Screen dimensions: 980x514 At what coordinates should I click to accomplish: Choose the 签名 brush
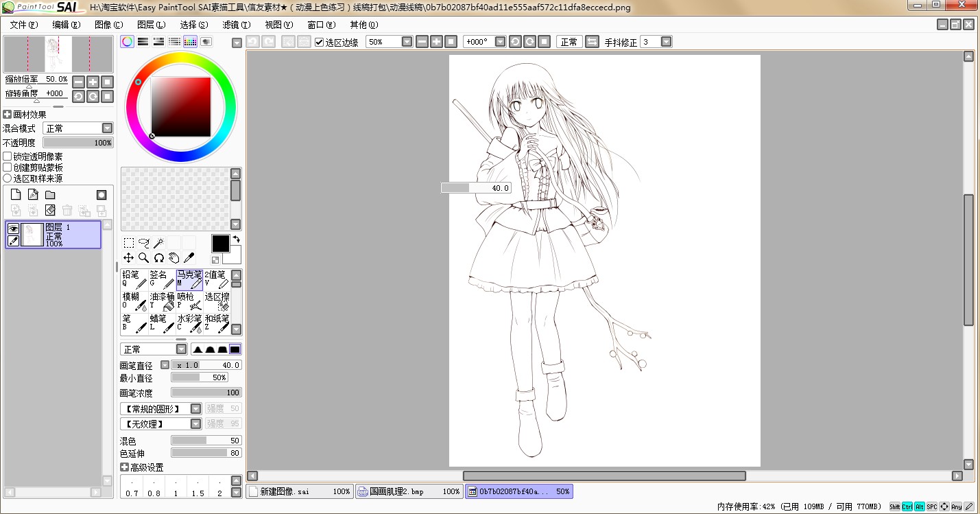[x=162, y=279]
